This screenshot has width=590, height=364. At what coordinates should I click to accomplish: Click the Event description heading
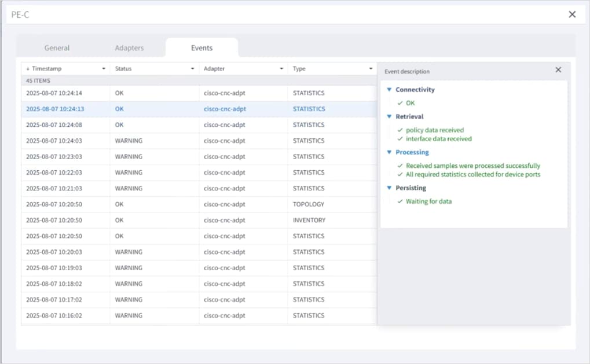tap(407, 71)
